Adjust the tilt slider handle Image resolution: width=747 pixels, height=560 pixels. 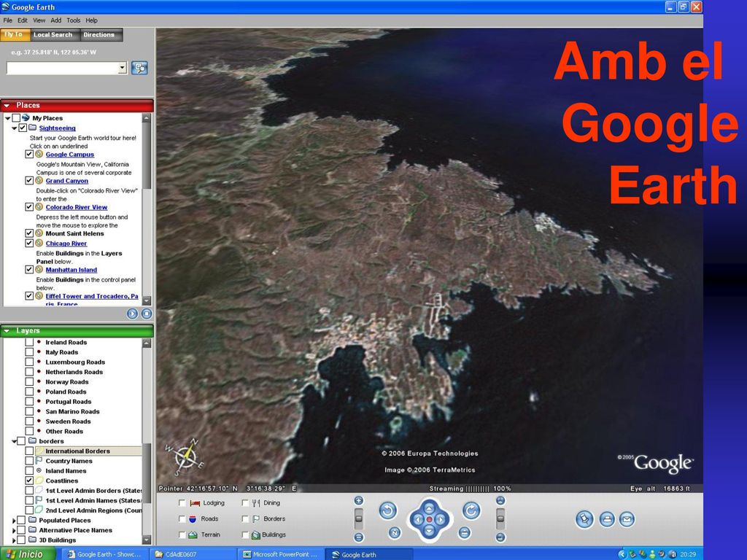500,518
